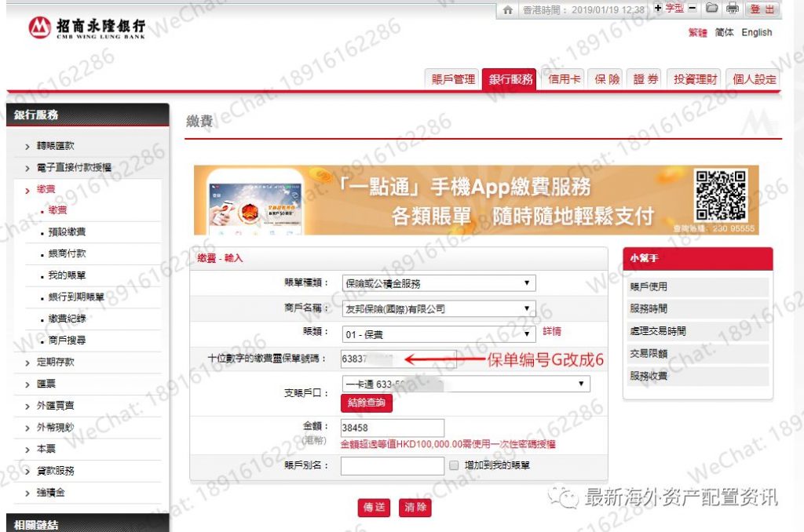The width and height of the screenshot is (804, 532).
Task: Open 賬戶使用 in 小幫手 panel
Action: [x=698, y=287]
